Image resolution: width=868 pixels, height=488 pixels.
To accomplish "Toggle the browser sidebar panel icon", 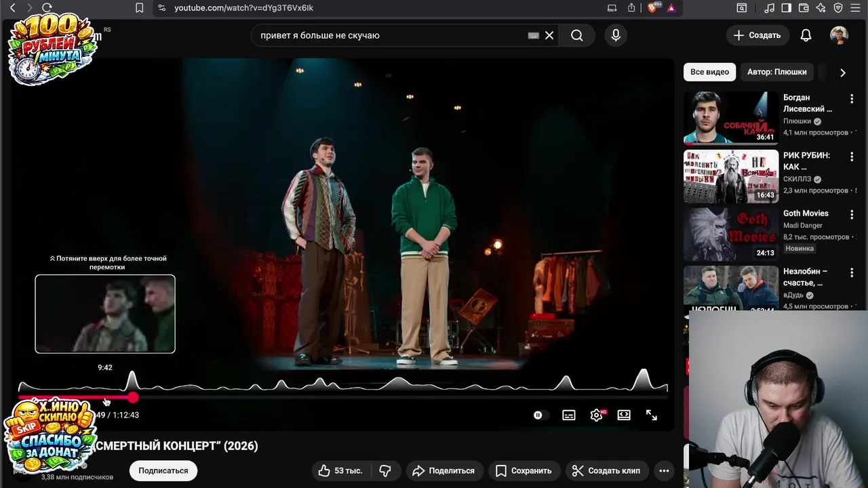I will (787, 7).
